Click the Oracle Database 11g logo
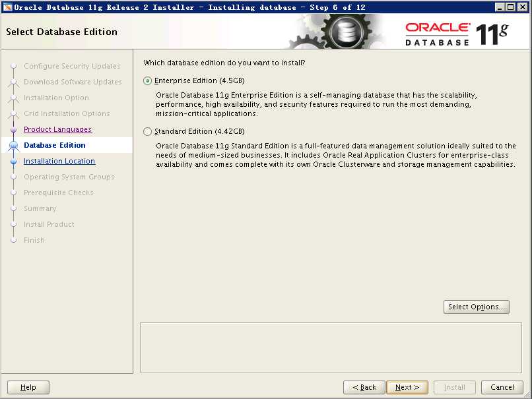This screenshot has height=399, width=532. pyautogui.click(x=457, y=34)
